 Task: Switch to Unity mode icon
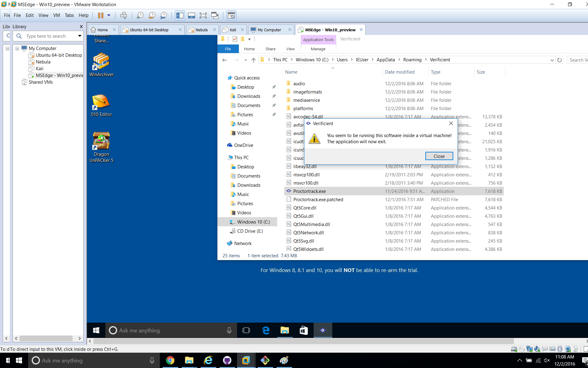(215, 15)
